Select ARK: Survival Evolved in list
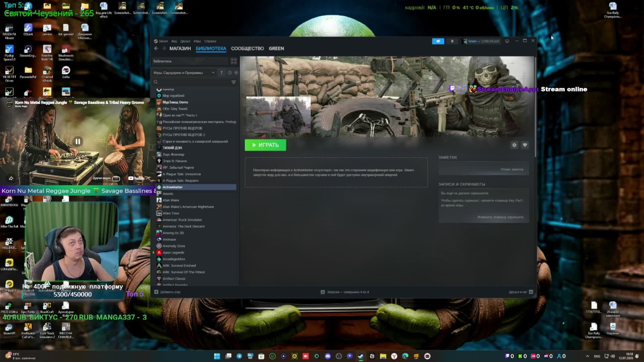The image size is (644, 362). tap(197, 266)
